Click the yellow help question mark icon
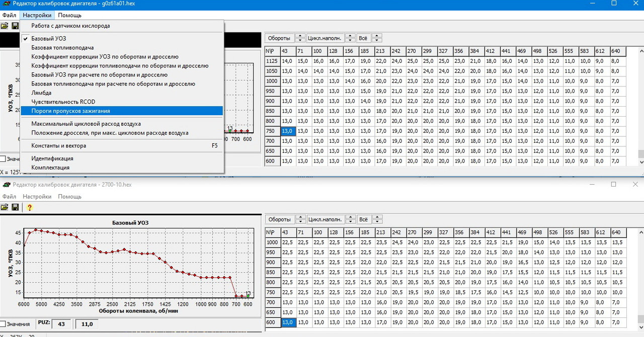The width and height of the screenshot is (644, 337). [x=30, y=207]
